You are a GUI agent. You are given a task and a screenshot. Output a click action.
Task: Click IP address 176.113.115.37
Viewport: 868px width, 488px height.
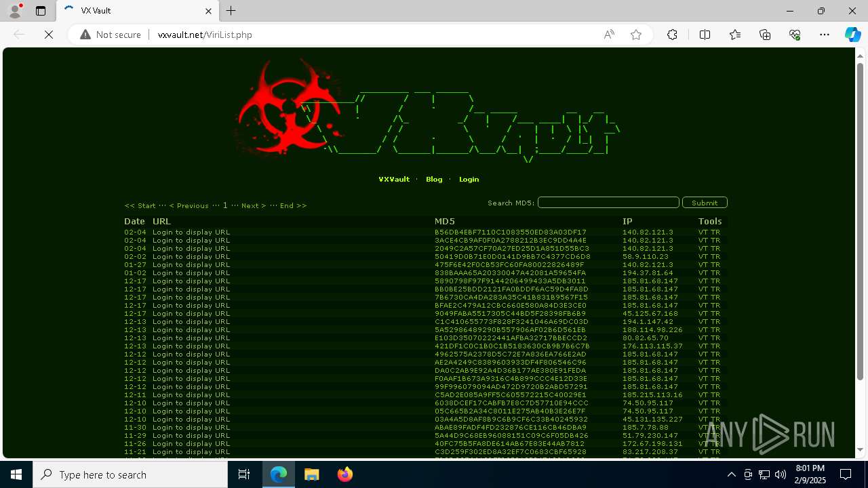(x=652, y=346)
